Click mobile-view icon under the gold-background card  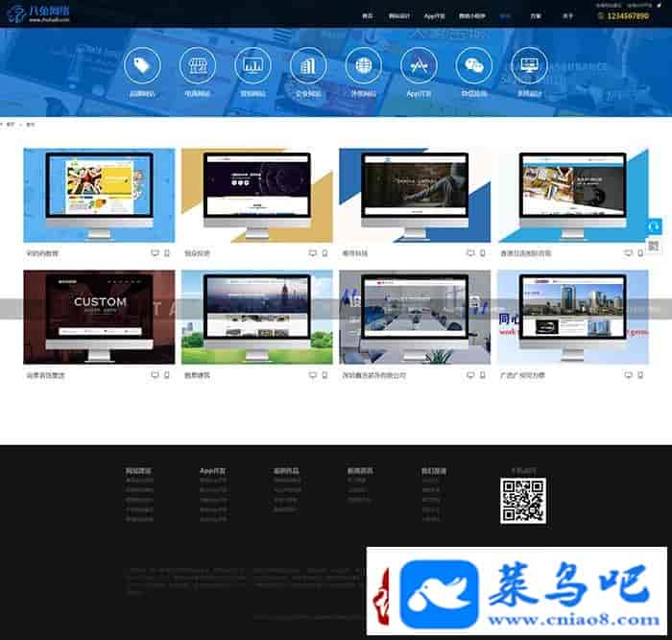point(324,253)
